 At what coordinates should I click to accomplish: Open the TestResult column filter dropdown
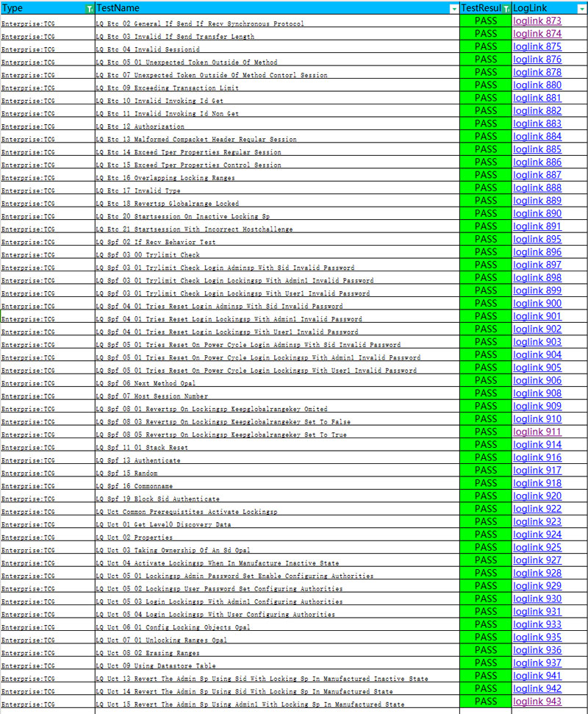[x=506, y=9]
